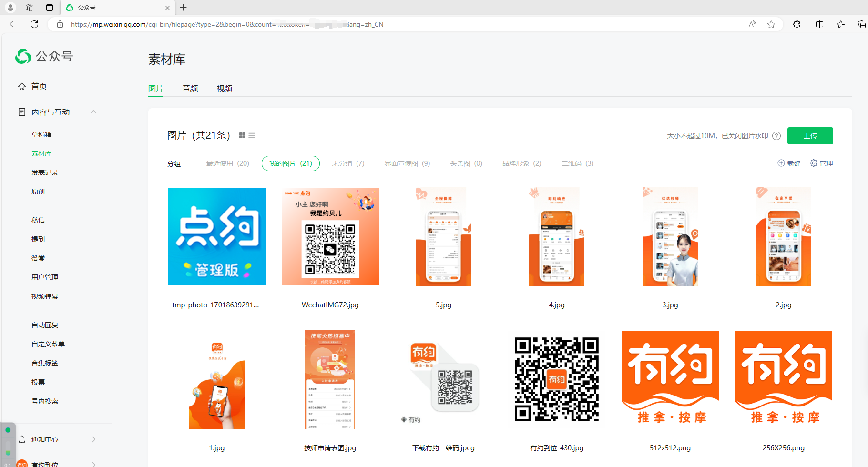Open 自动回复 in the sidebar

tap(45, 325)
